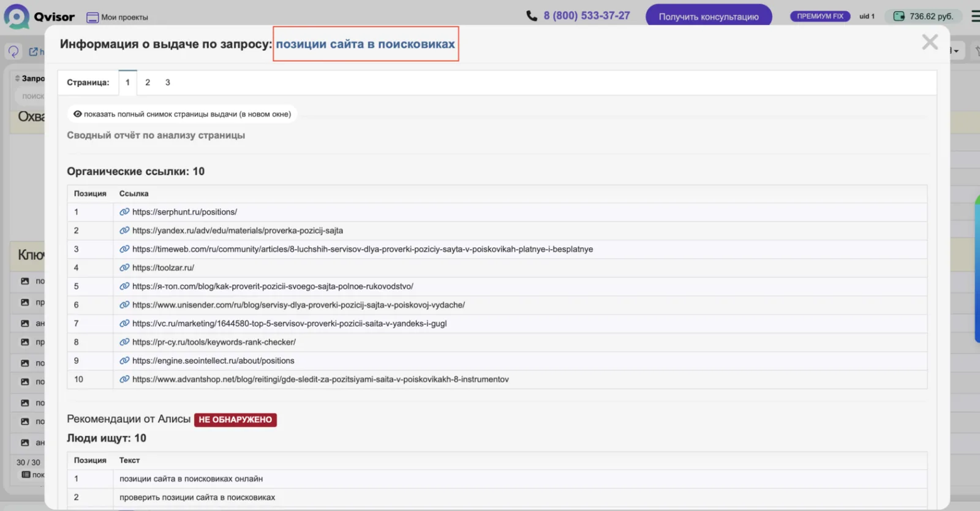The image size is (980, 511).
Task: Click the НЕ ОБНАРУЖЕНО badge
Action: [235, 420]
